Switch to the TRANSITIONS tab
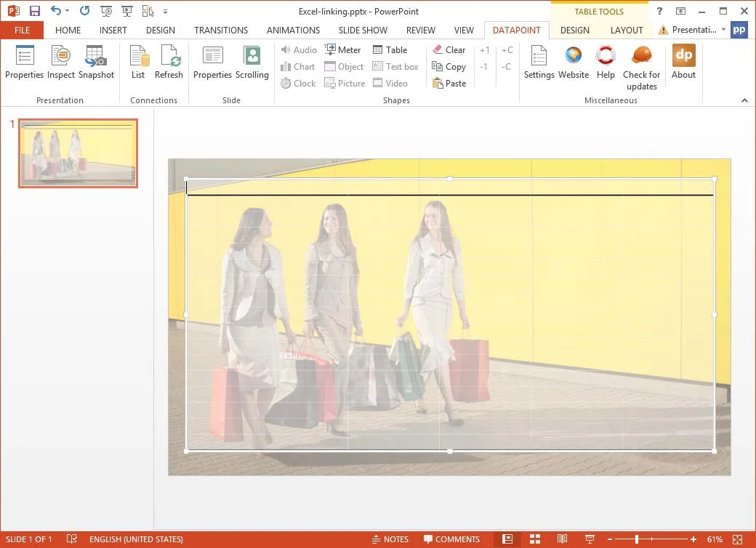 [x=221, y=31]
